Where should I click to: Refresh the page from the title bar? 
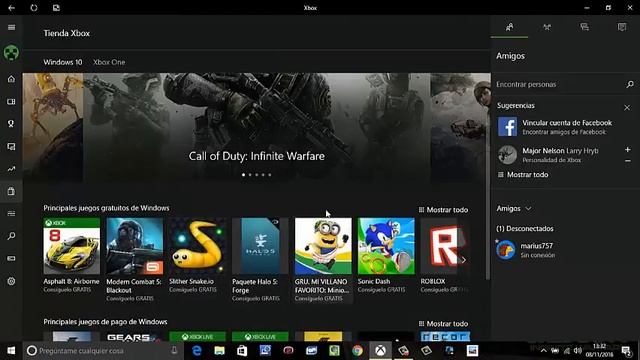tap(34, 8)
